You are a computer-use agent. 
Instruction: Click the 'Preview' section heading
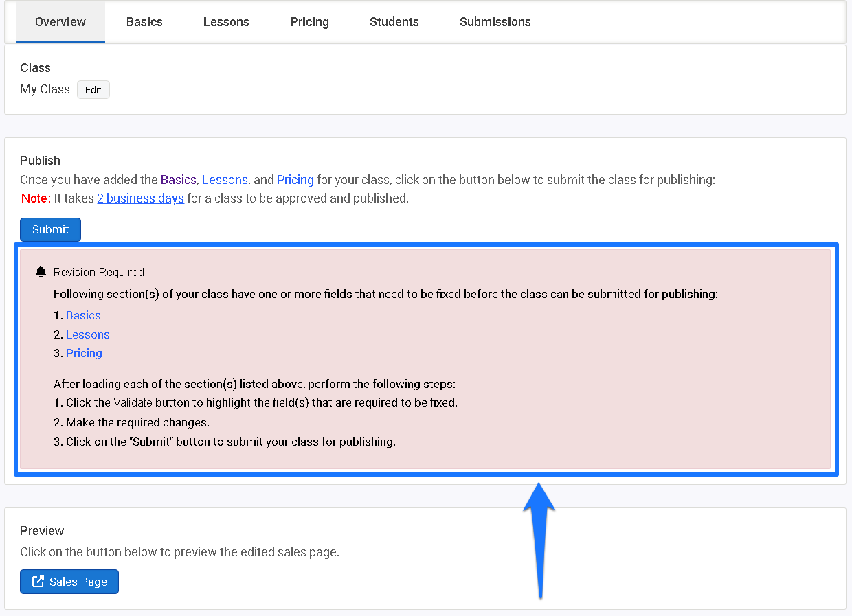[x=42, y=531]
